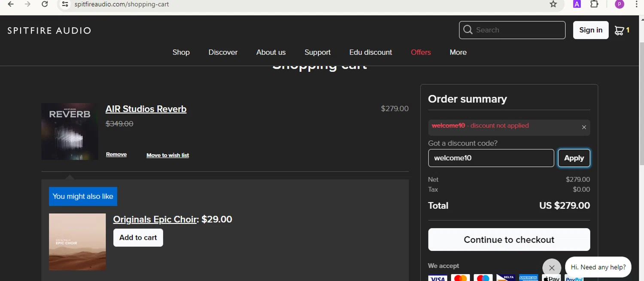
Task: Click the discount code input field
Action: (x=491, y=158)
